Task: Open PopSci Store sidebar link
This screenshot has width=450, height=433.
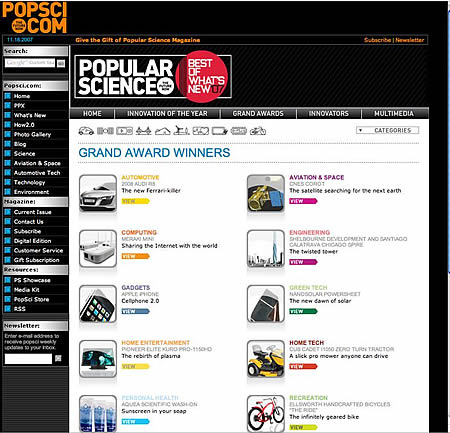Action: (x=31, y=299)
